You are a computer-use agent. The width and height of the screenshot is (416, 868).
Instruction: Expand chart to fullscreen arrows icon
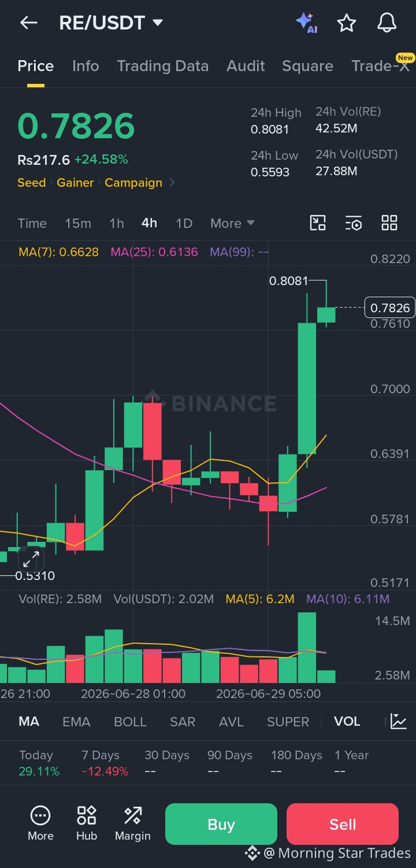click(31, 559)
